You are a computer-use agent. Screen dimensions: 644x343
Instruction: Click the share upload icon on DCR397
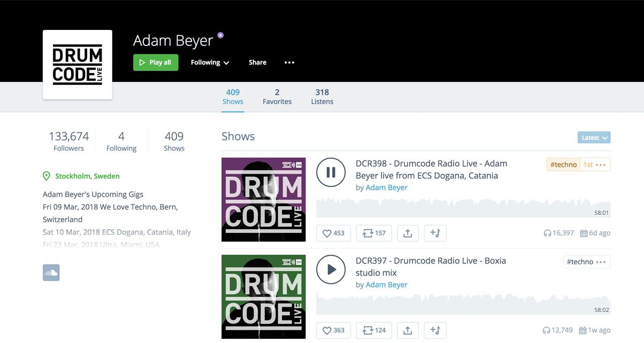coord(408,330)
